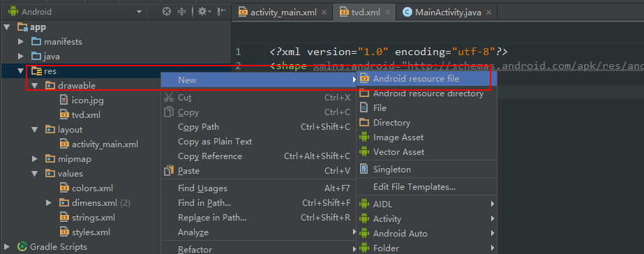Collapse the drawable folder arrow
Screen dimensions: 644x254
(35, 86)
